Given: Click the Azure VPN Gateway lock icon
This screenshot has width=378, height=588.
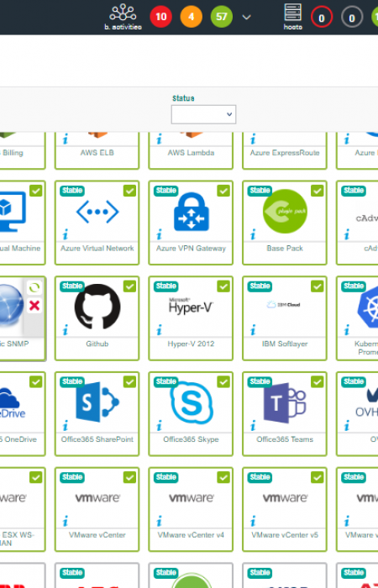Looking at the screenshot, I should [192, 211].
